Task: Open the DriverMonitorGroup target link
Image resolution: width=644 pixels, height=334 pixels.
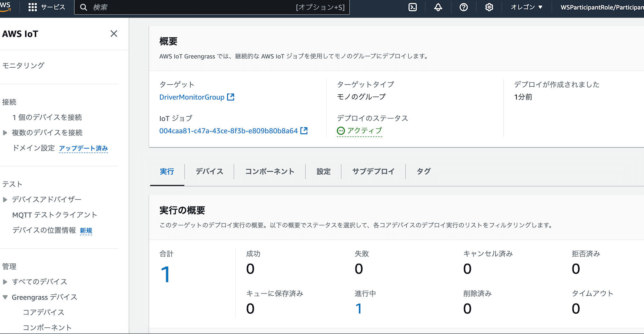Action: coord(192,97)
